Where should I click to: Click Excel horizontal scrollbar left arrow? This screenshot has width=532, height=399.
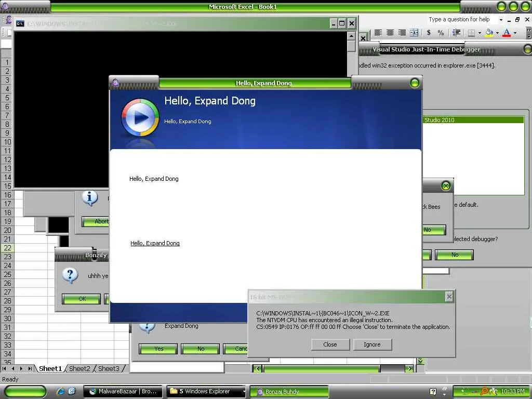coord(257,368)
